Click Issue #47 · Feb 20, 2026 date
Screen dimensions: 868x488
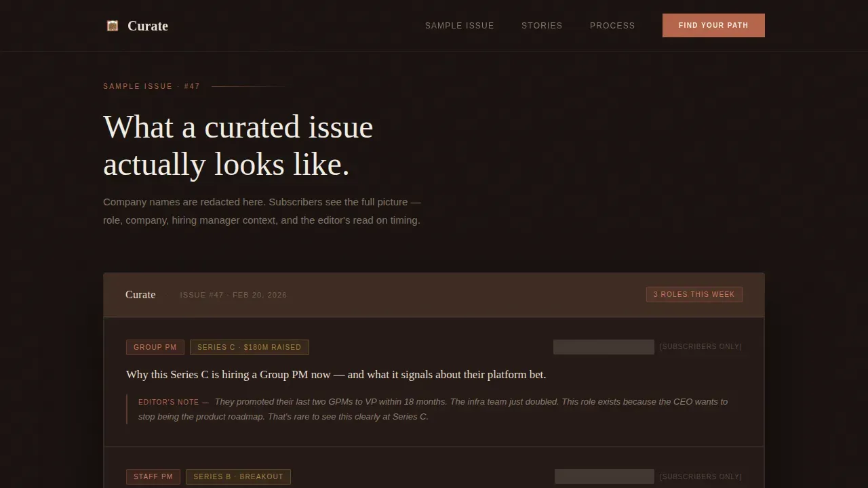[x=233, y=295]
